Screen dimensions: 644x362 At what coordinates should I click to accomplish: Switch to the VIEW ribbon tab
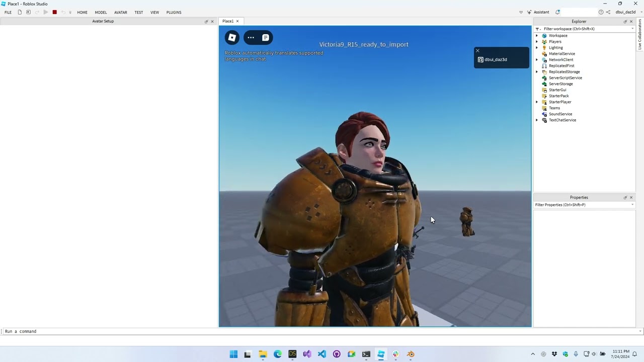pos(154,12)
